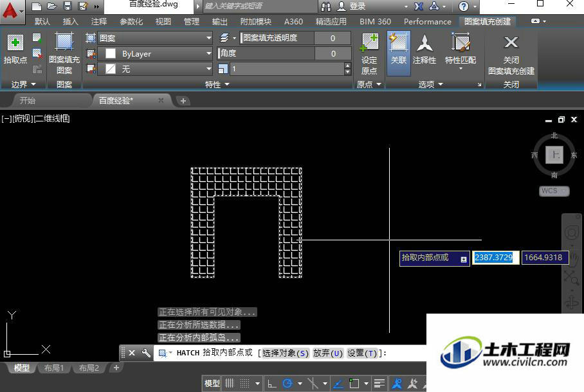This screenshot has width=584, height=392.
Task: Click the white ByLayer color swatch
Action: coord(111,53)
